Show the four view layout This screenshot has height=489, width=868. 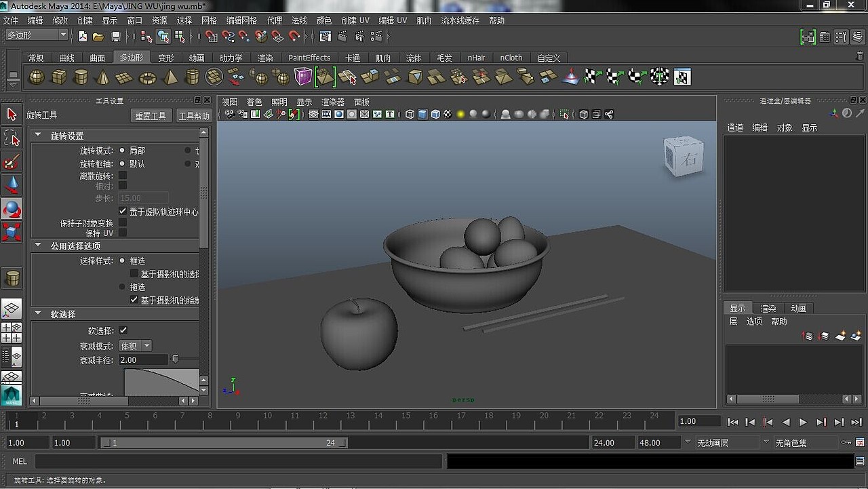click(12, 332)
